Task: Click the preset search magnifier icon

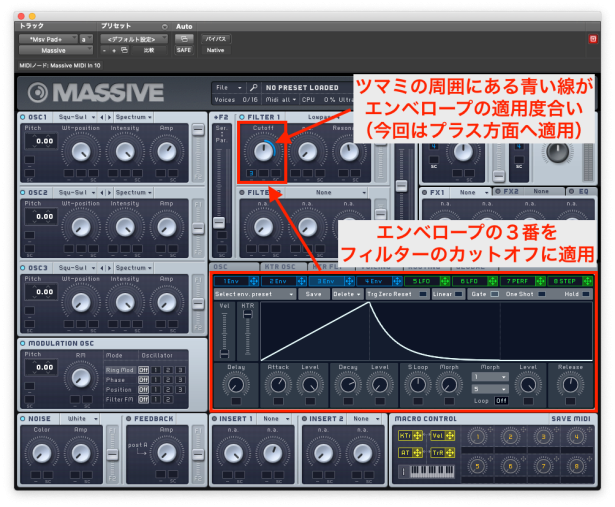Action: point(254,88)
